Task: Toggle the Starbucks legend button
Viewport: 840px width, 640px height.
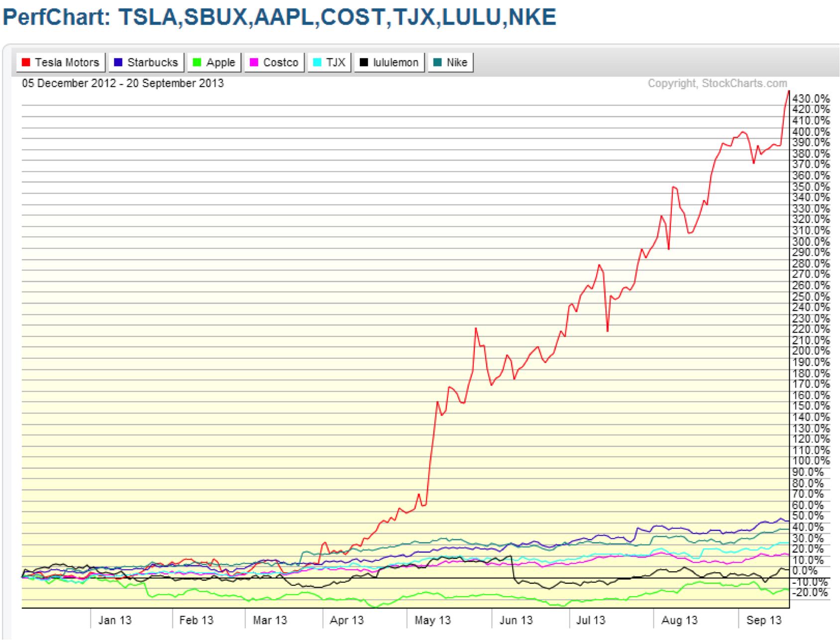Action: [x=146, y=63]
